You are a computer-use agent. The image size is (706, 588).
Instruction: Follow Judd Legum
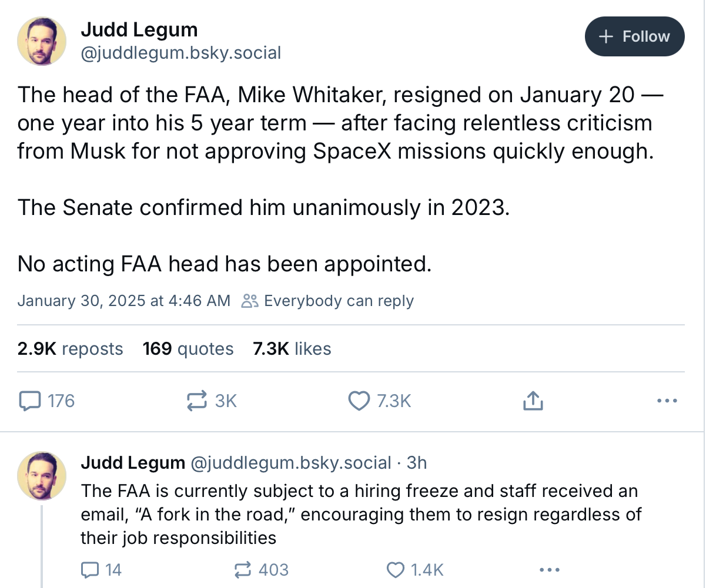click(x=635, y=36)
